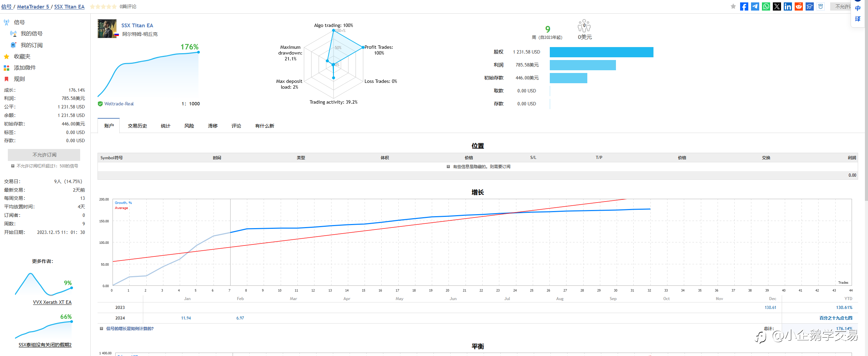Open the 滑移 tab

tap(213, 126)
